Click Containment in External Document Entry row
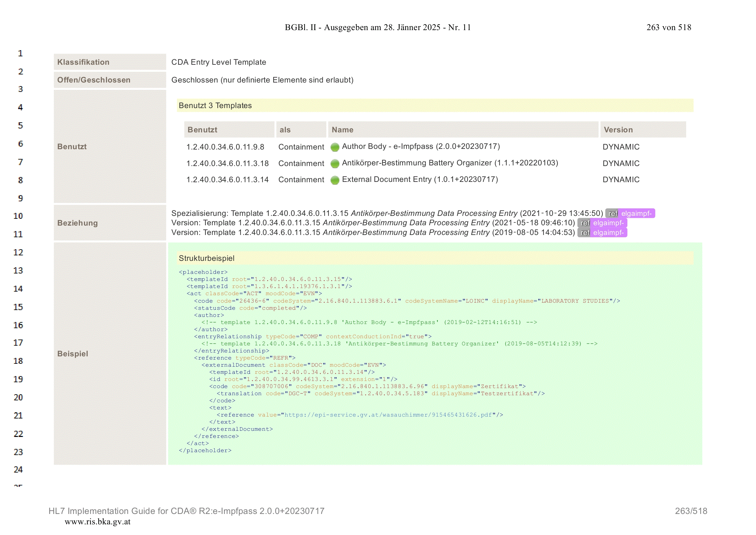This screenshot has width=756, height=535. pos(301,180)
